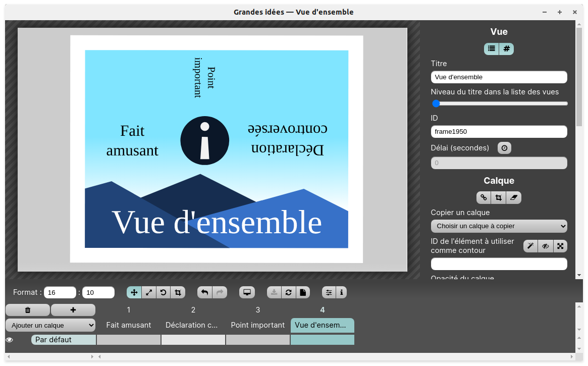Image resolution: width=588 pixels, height=366 pixels.
Task: Open the 'Ajouter un calque' dropdown
Action: (50, 325)
